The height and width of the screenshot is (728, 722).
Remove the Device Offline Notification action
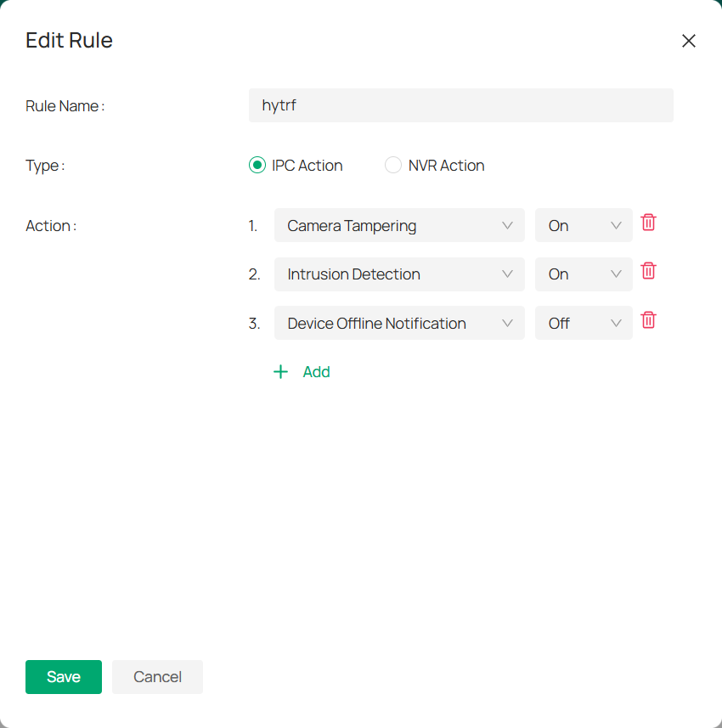click(648, 320)
